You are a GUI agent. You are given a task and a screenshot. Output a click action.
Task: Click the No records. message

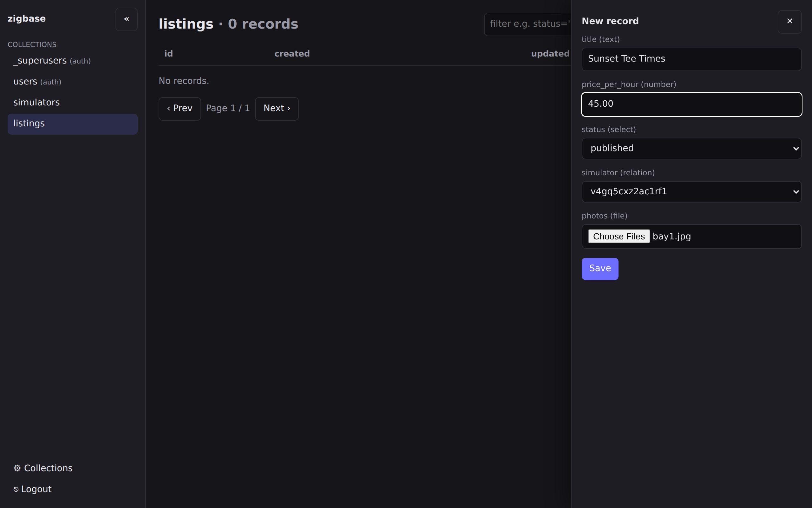point(184,81)
